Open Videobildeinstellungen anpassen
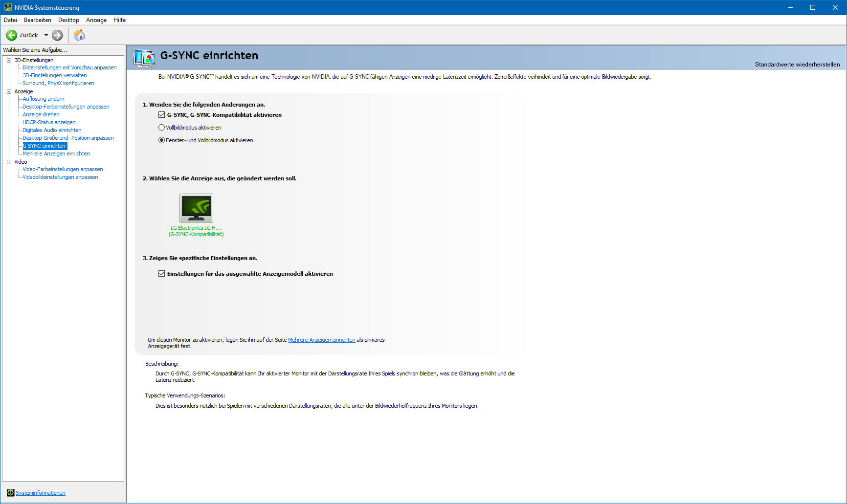This screenshot has width=847, height=504. [x=60, y=177]
